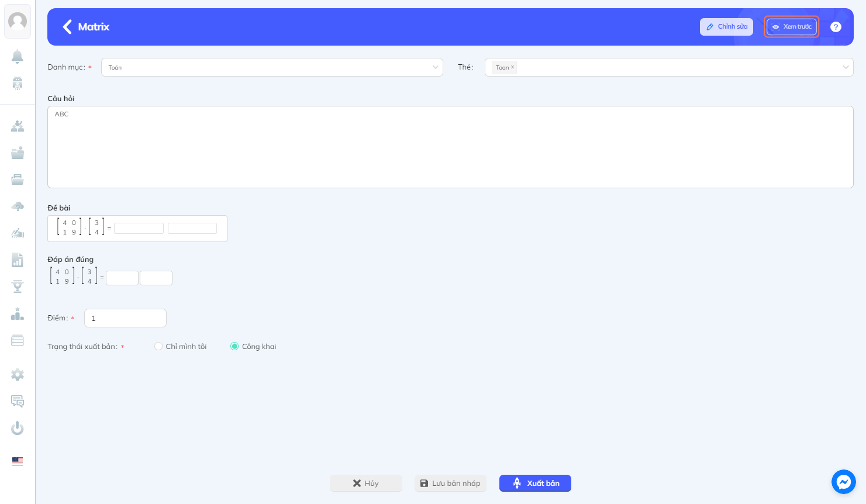Open the leaderboard podium sidebar icon
Viewport: 866px width, 504px height.
18,314
